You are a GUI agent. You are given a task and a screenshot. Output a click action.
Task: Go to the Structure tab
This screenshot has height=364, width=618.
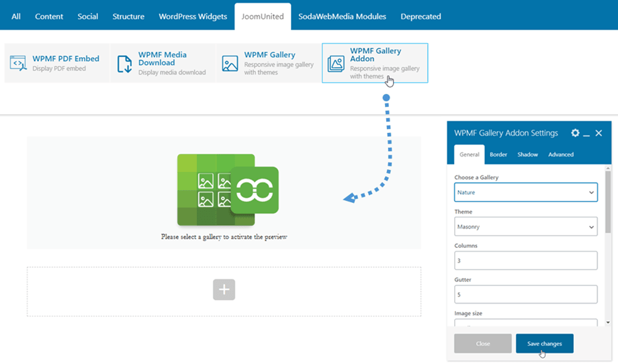(128, 17)
